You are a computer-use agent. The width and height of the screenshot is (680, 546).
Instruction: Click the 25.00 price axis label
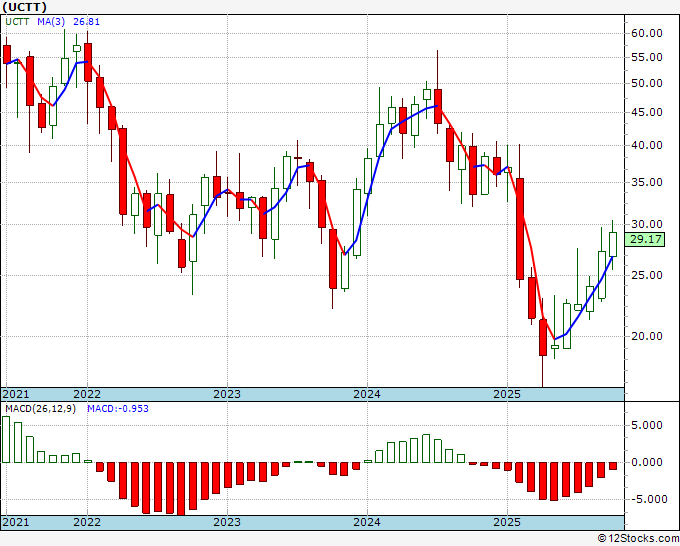[647, 275]
